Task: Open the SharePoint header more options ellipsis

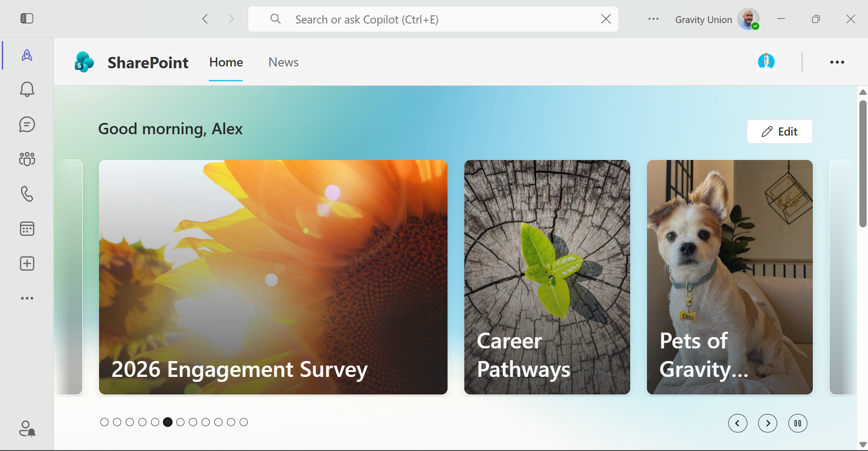Action: (837, 62)
